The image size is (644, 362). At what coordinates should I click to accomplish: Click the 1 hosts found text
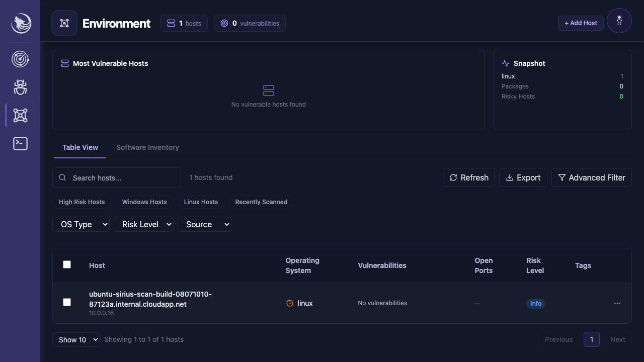click(211, 177)
